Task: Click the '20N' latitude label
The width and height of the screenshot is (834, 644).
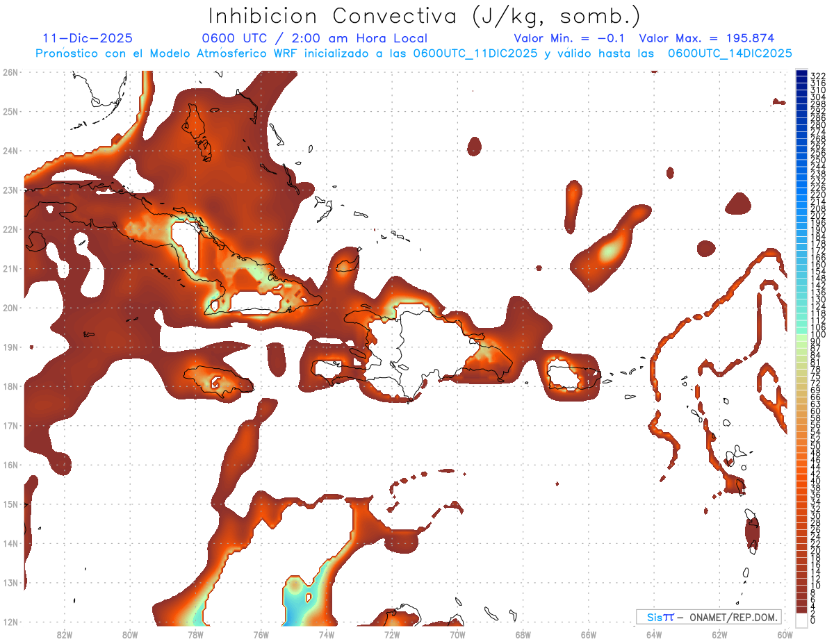Action: pyautogui.click(x=10, y=308)
